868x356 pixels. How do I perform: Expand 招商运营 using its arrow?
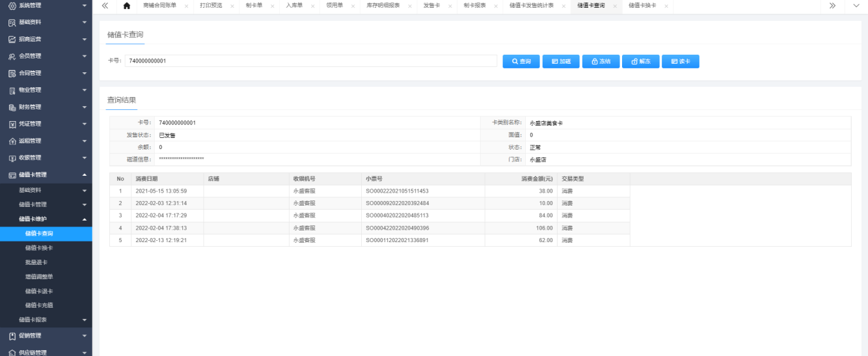click(85, 39)
